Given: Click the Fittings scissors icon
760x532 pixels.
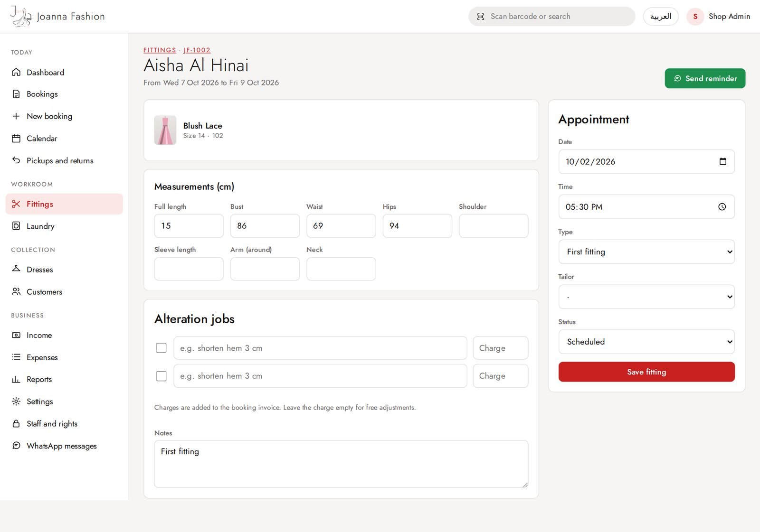Looking at the screenshot, I should click(x=16, y=204).
